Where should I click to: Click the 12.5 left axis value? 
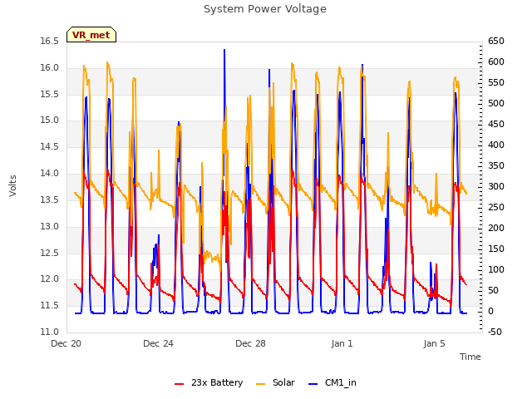pos(50,253)
